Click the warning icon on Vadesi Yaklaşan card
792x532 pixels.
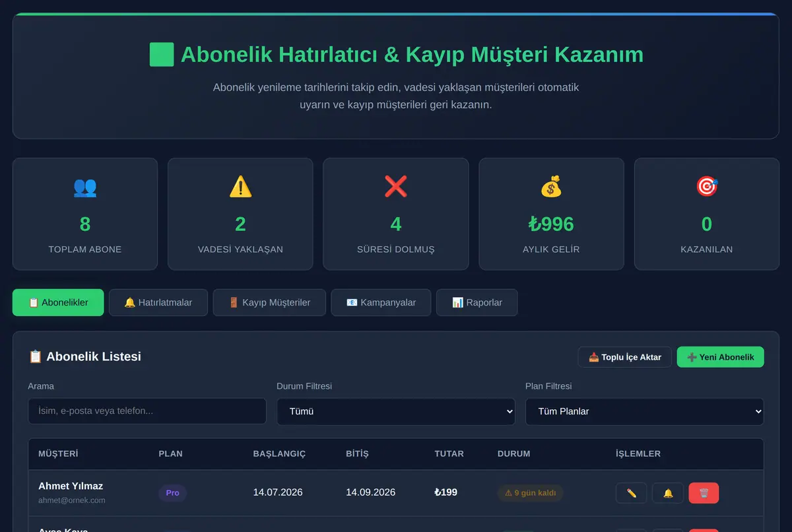point(240,187)
